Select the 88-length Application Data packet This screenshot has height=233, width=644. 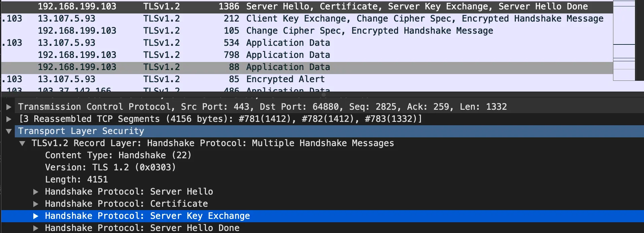[x=307, y=67]
